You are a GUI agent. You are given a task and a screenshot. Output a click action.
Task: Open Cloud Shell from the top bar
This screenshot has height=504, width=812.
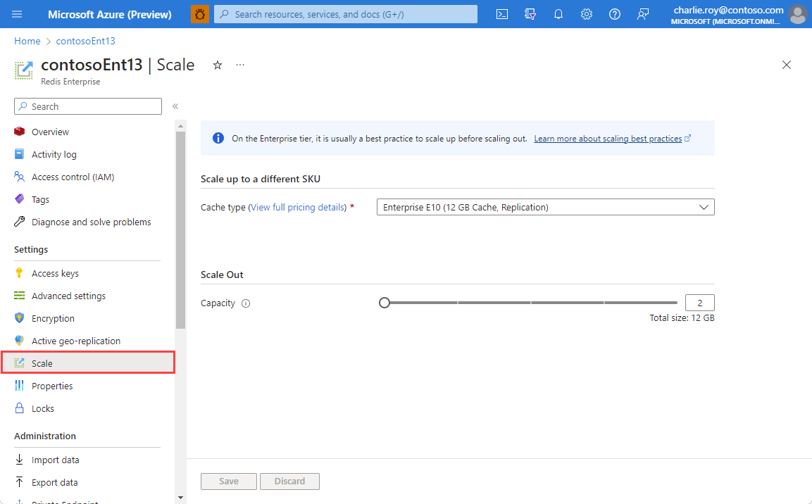[x=501, y=13]
